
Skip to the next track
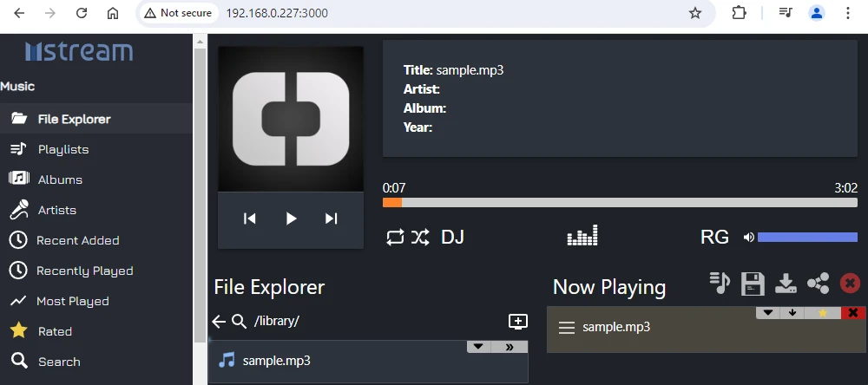point(331,219)
